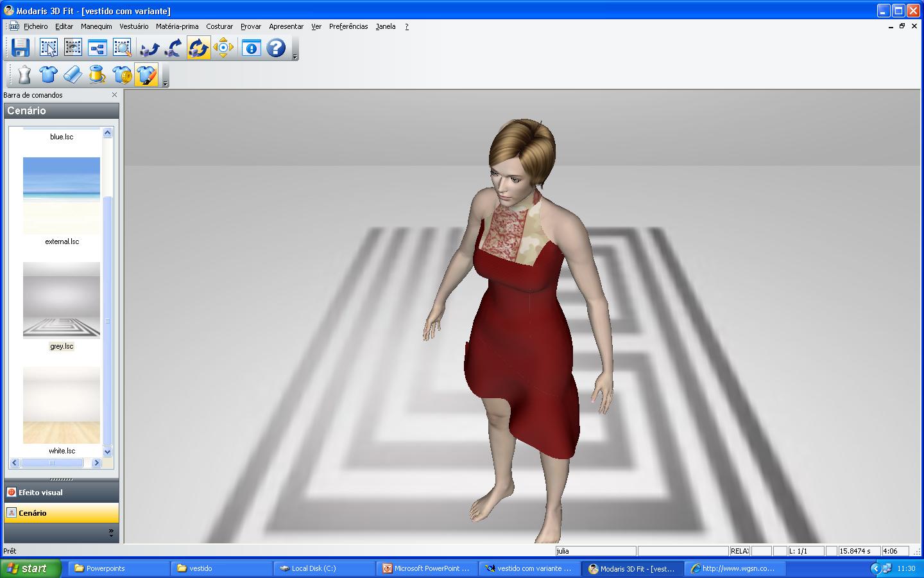Screen dimensions: 924x578
Task: Open the ? help menu
Action: coord(406,26)
